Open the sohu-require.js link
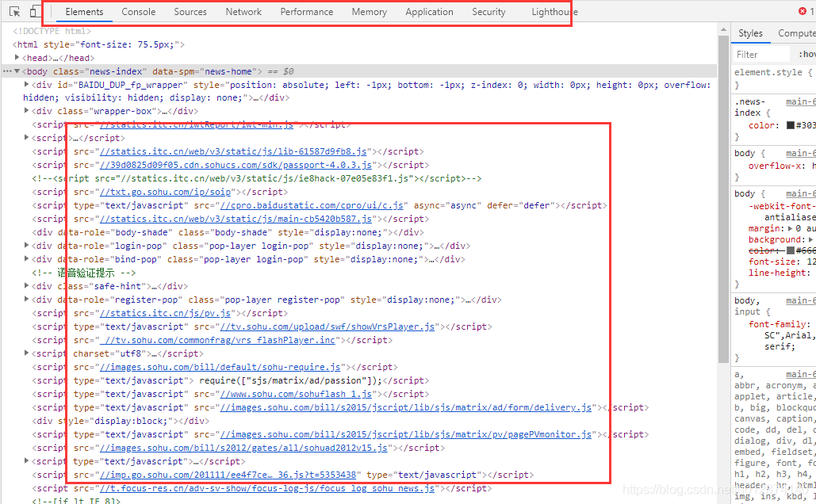The height and width of the screenshot is (504, 816). [220, 367]
